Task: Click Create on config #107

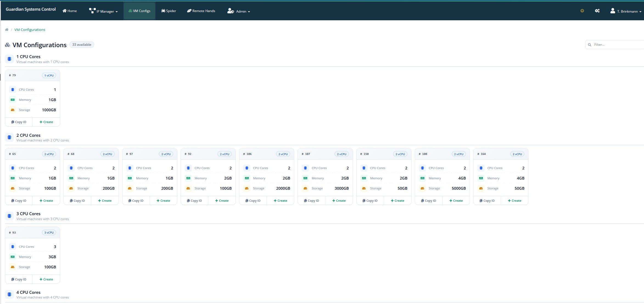Action: (x=339, y=201)
